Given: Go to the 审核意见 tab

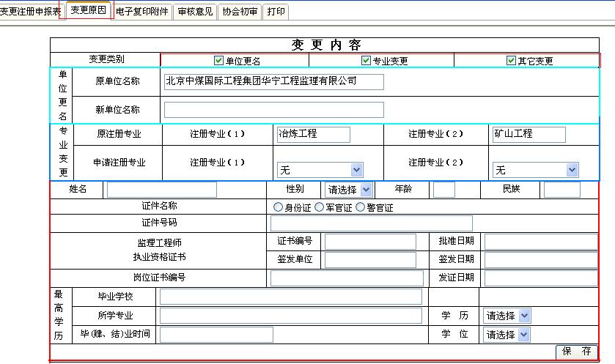Looking at the screenshot, I should [194, 12].
